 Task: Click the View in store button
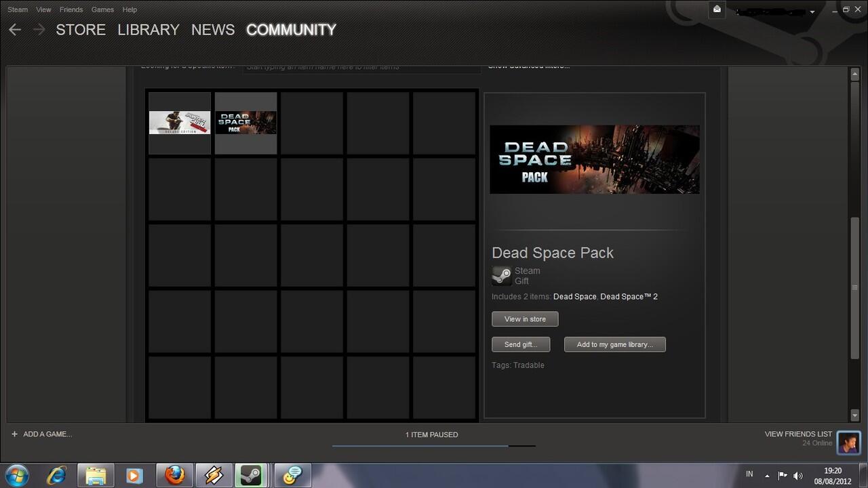pos(525,319)
